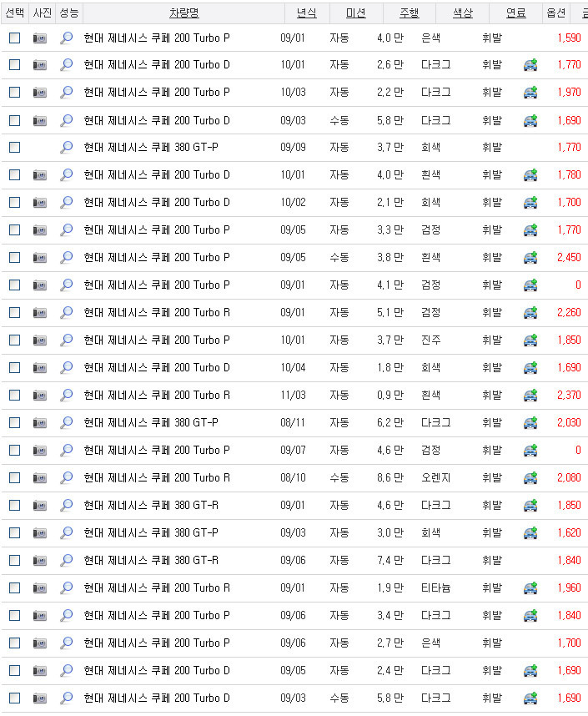Click the 성능 column header
This screenshot has height=716, width=588.
tap(69, 13)
